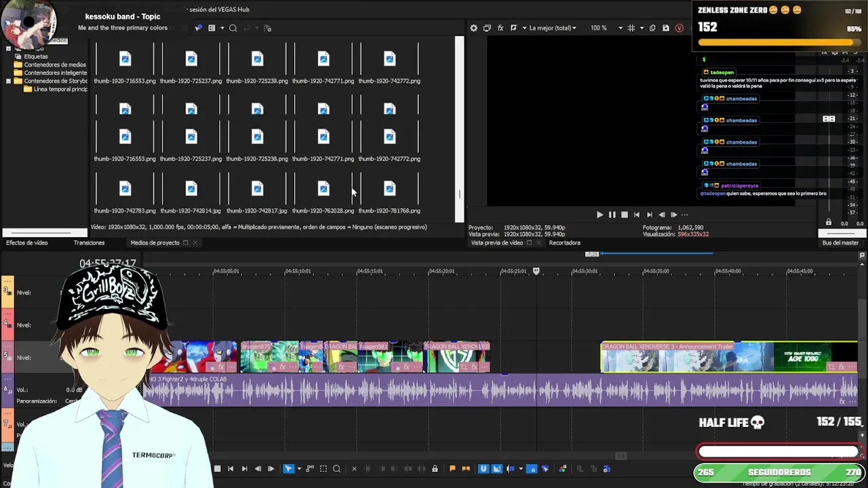Stop timeline playback in bottom toolbar

click(217, 468)
